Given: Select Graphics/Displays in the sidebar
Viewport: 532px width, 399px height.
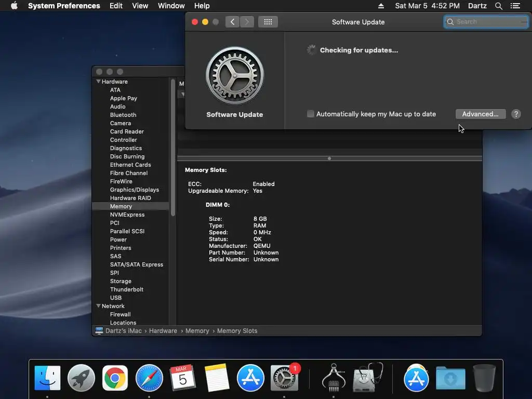Looking at the screenshot, I should 135,190.
